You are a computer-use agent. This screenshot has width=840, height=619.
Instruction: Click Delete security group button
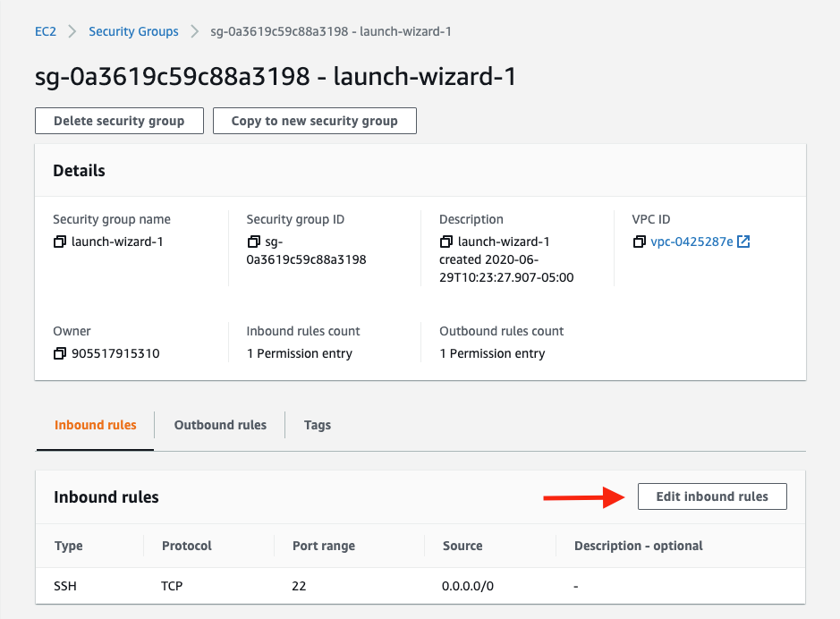(x=119, y=121)
